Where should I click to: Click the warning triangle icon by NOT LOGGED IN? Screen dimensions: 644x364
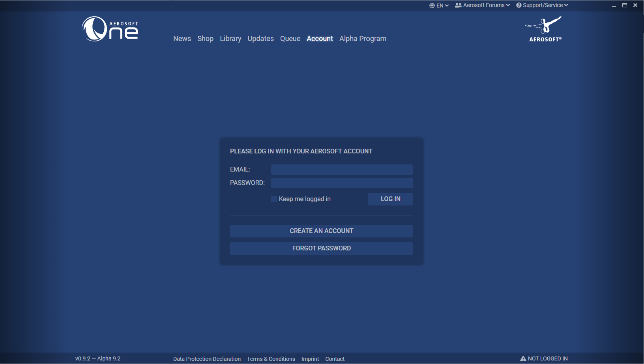point(523,358)
